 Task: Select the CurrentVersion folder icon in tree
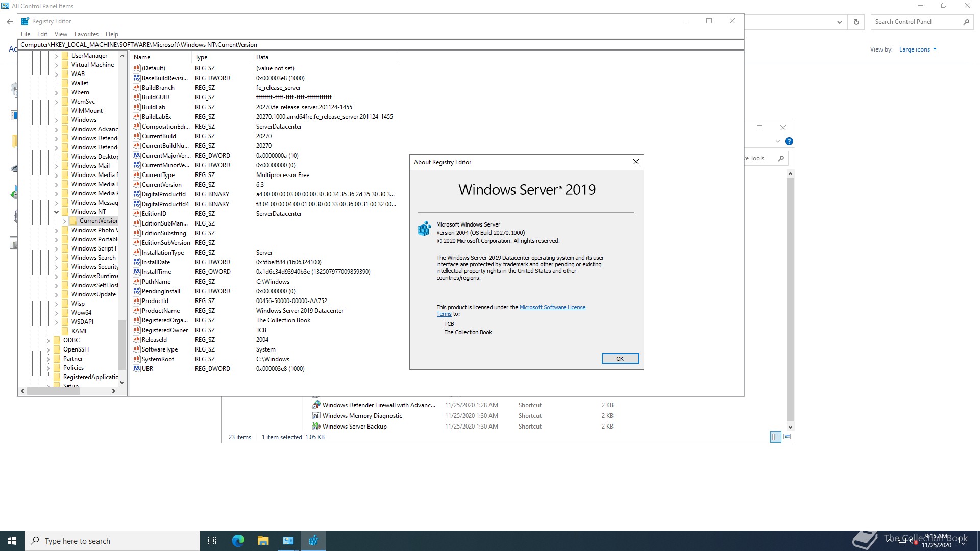73,221
